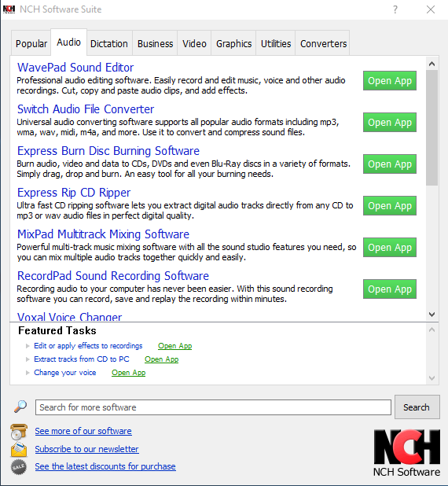Click the Featured Tasks scroll down arrow
The image size is (448, 486).
(432, 378)
